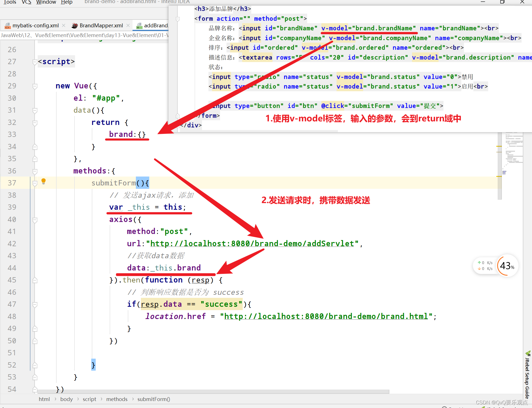This screenshot has height=408, width=532.
Task: Click the addBrand.html tab icon
Action: pyautogui.click(x=139, y=26)
